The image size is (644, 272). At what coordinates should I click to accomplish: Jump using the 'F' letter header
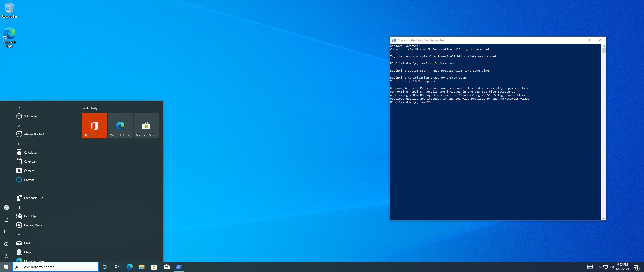(x=19, y=189)
